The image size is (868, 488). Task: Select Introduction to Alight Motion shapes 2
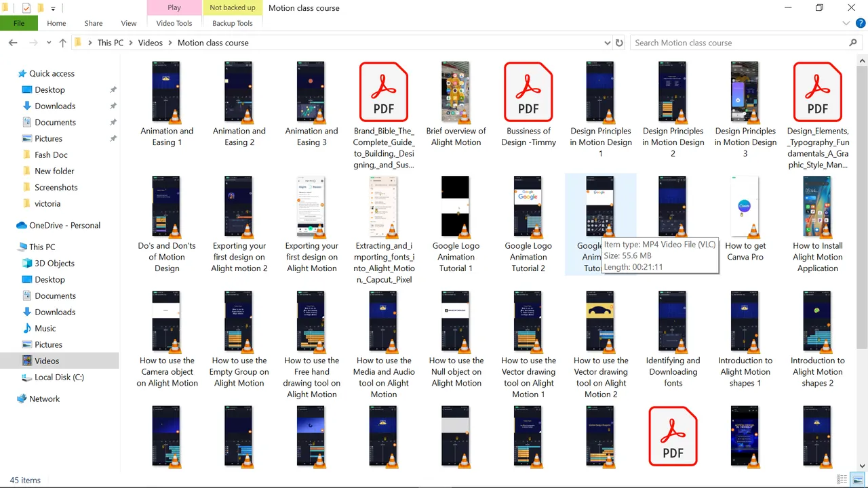click(x=818, y=339)
